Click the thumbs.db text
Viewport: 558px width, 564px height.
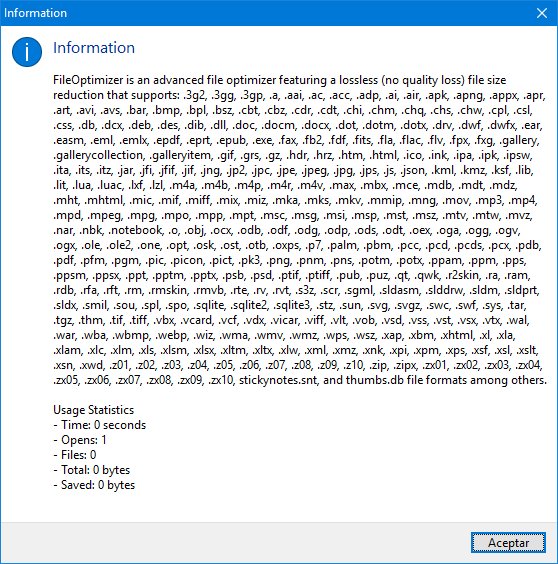[375, 380]
